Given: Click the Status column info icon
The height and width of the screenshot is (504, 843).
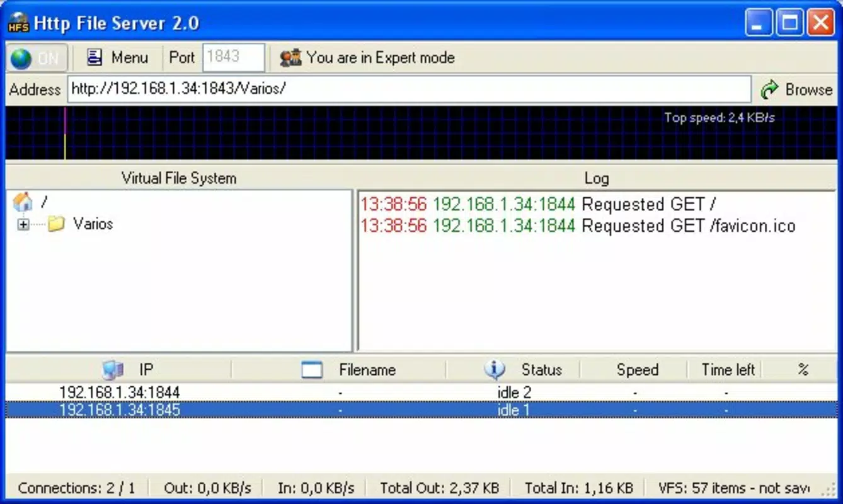Looking at the screenshot, I should (x=495, y=370).
